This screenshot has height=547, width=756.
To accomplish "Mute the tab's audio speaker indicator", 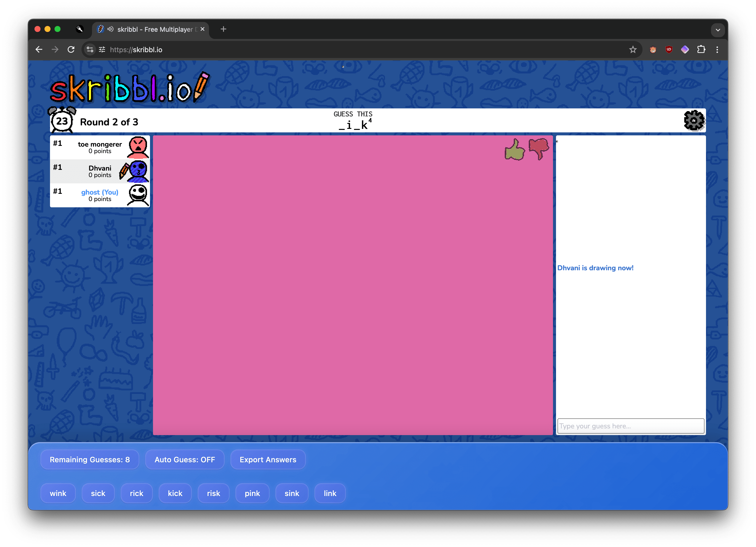I will click(111, 29).
